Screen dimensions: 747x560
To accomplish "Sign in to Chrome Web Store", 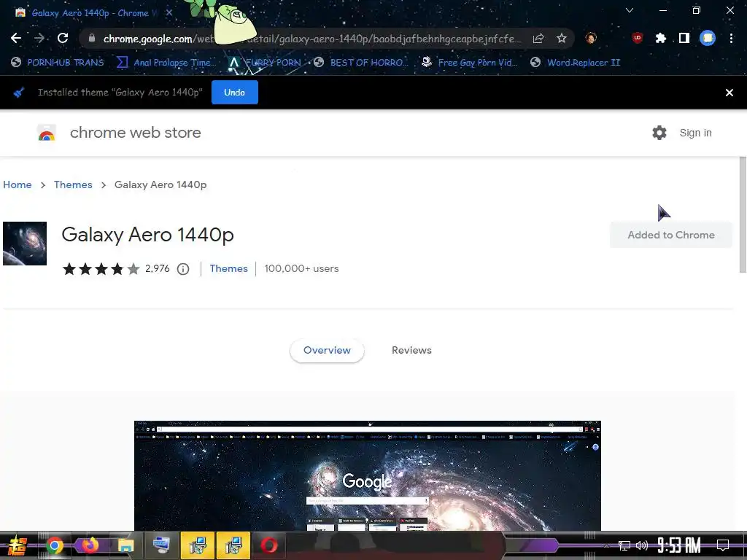I will tap(695, 133).
